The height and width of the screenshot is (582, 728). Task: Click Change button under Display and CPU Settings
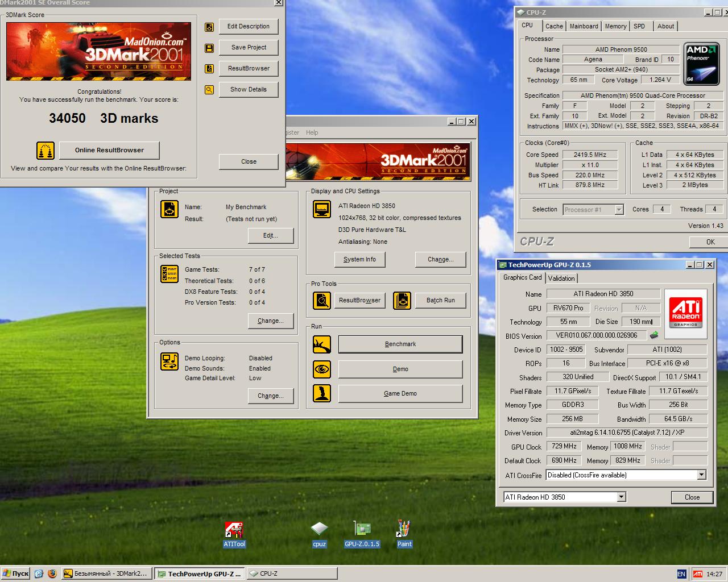click(441, 260)
